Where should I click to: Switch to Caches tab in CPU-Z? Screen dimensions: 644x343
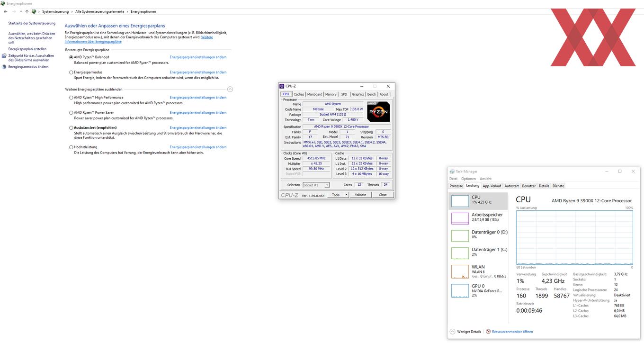[299, 94]
